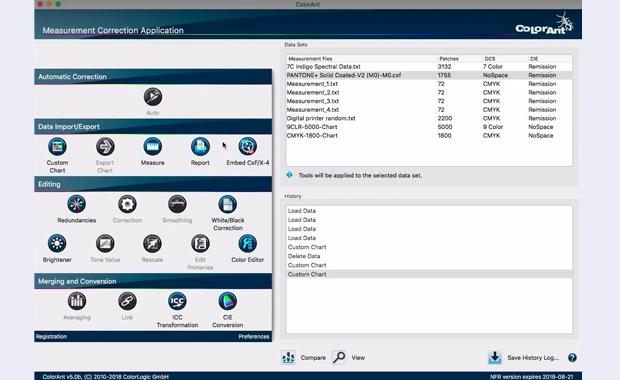Select 9CLR-5000-Chart data set
The width and height of the screenshot is (620, 380).
pos(429,127)
